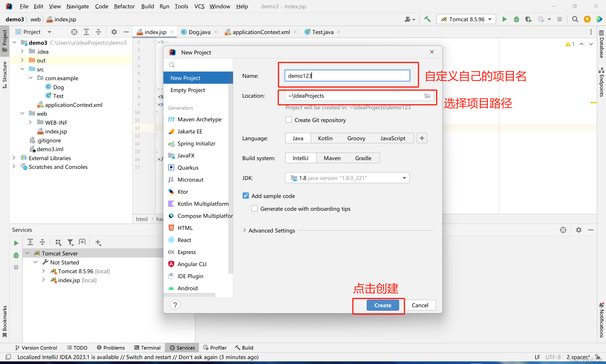The height and width of the screenshot is (364, 606).
Task: Select the Quarkus framework icon
Action: (171, 167)
